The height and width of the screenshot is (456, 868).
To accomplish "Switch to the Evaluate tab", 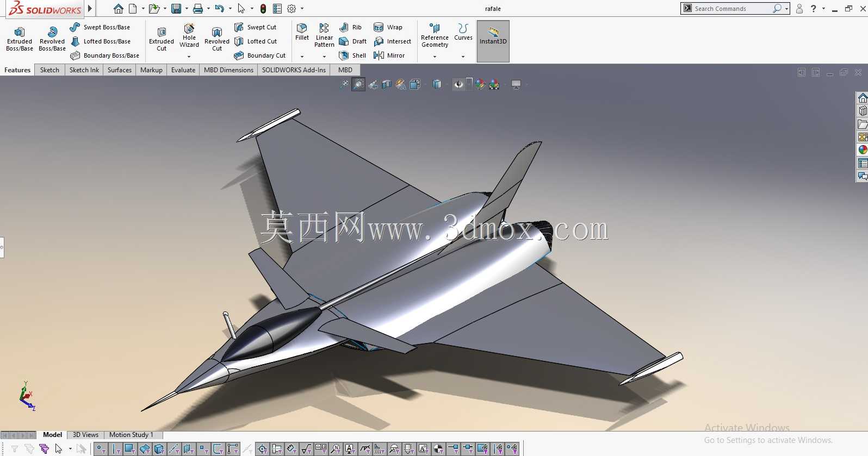I will click(x=183, y=70).
